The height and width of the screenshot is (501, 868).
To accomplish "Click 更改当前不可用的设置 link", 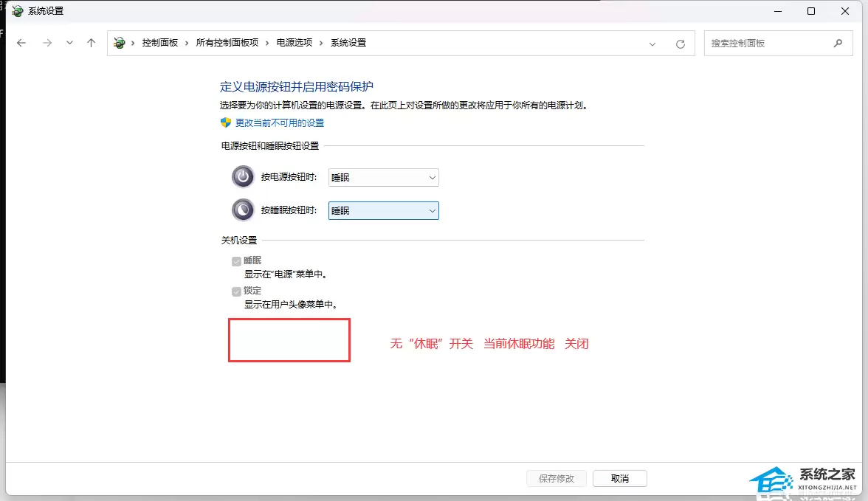I will [x=279, y=123].
